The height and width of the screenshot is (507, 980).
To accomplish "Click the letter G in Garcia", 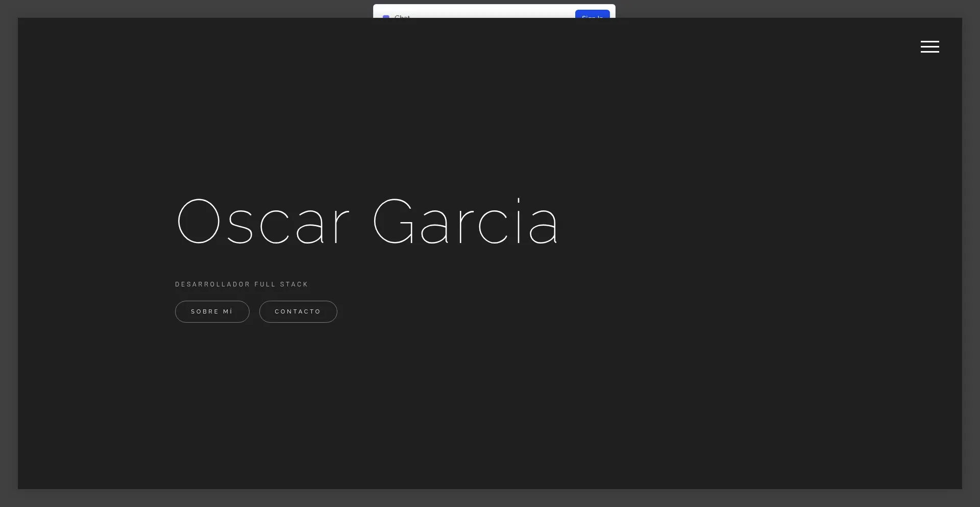I will [394, 222].
